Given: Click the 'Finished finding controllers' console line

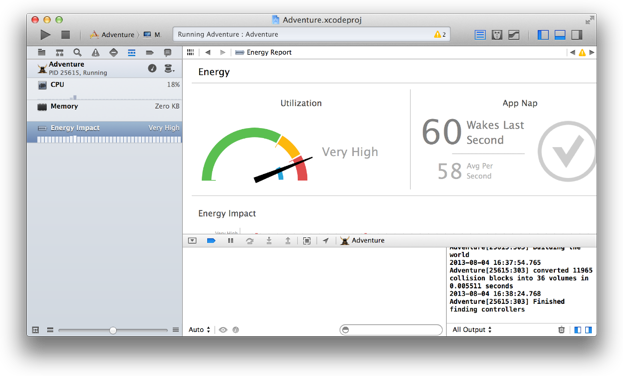Looking at the screenshot, I should click(507, 305).
